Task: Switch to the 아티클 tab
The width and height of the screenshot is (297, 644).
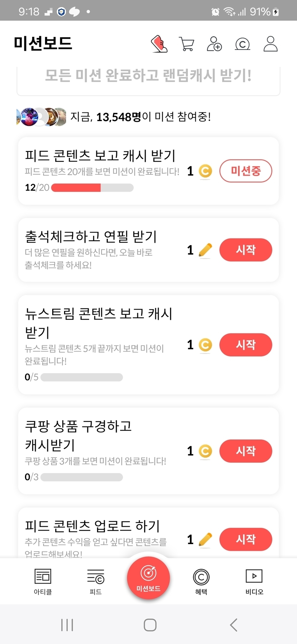Action: click(43, 581)
